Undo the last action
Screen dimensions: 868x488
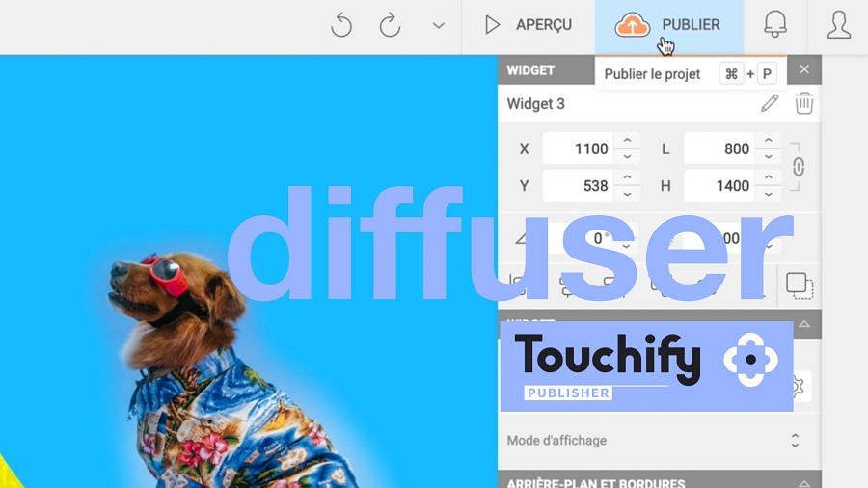341,25
